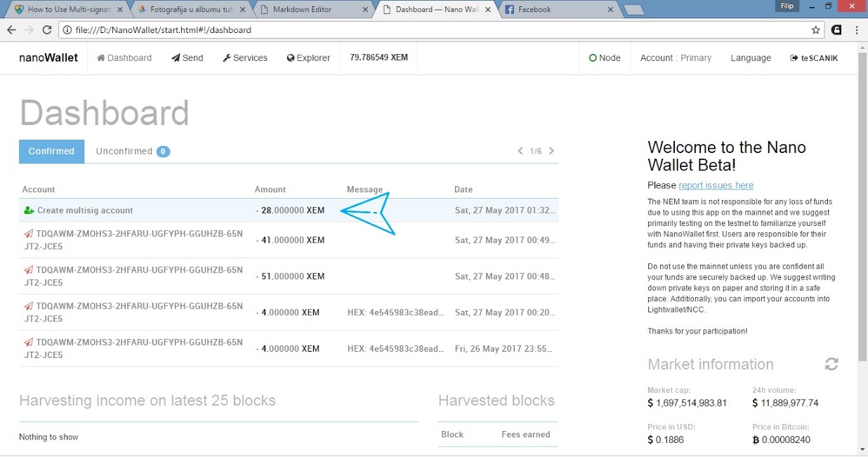Image resolution: width=868 pixels, height=457 pixels.
Task: Click the Unconfirmed count badge 0
Action: coord(163,152)
